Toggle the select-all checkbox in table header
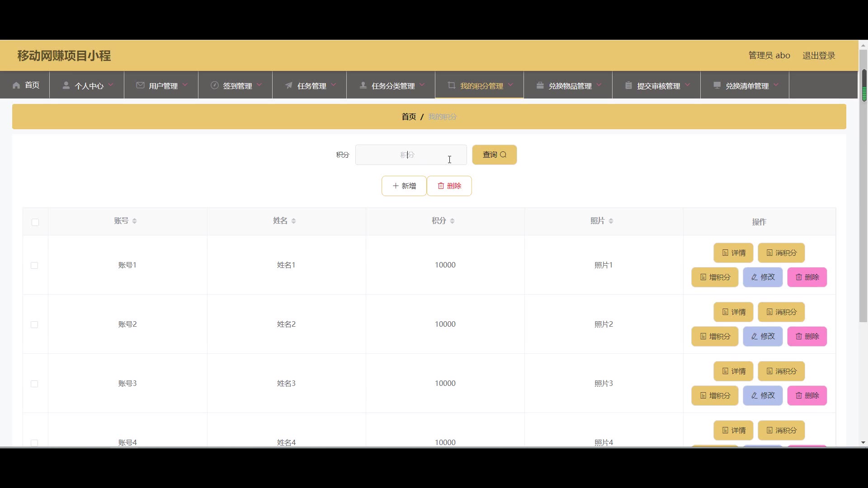The image size is (868, 488). pyautogui.click(x=35, y=222)
